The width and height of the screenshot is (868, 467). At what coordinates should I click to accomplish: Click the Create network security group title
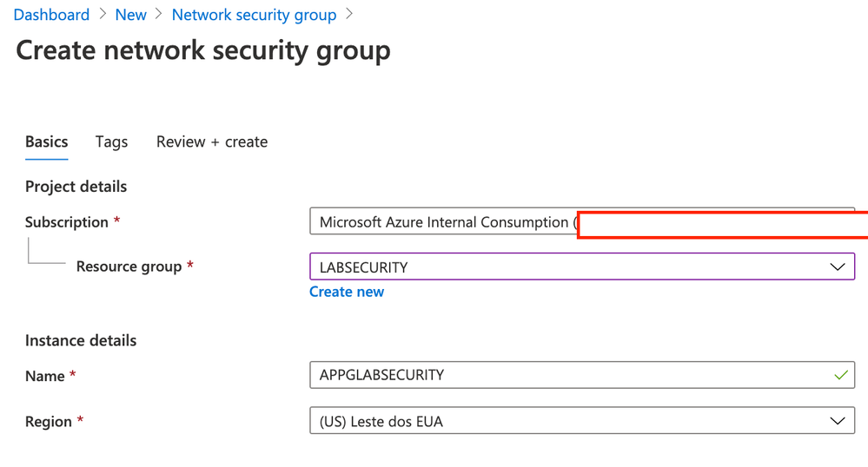tap(203, 50)
